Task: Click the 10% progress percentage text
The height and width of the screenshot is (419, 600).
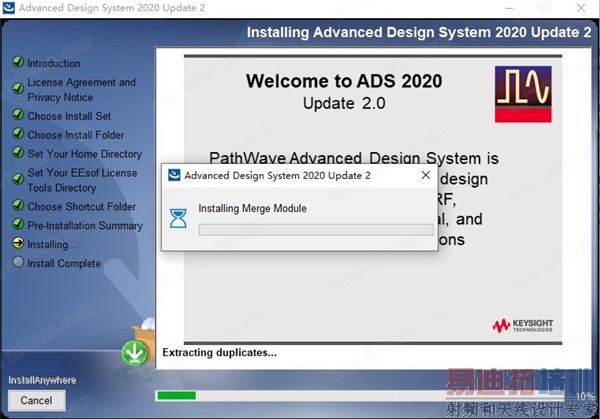Action: [585, 396]
